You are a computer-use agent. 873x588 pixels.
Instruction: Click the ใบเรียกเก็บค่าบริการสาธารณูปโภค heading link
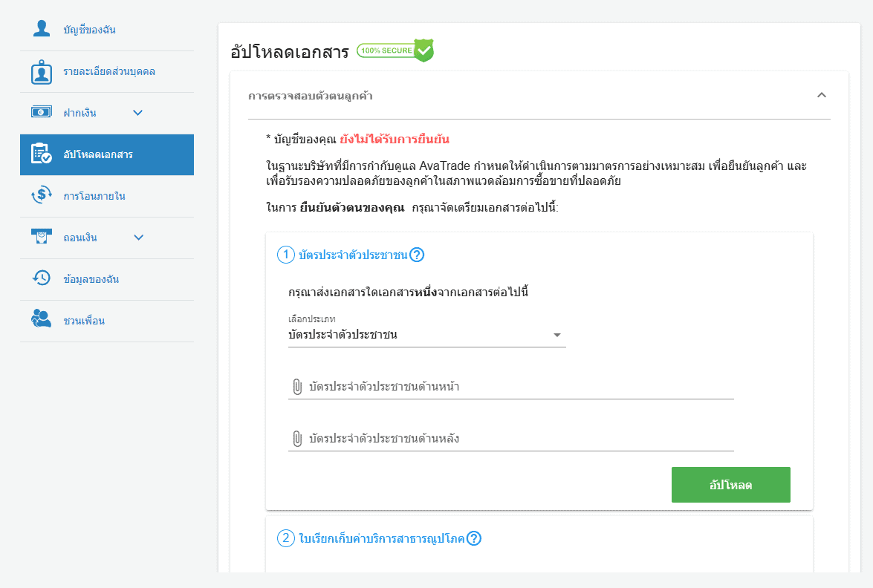point(381,539)
